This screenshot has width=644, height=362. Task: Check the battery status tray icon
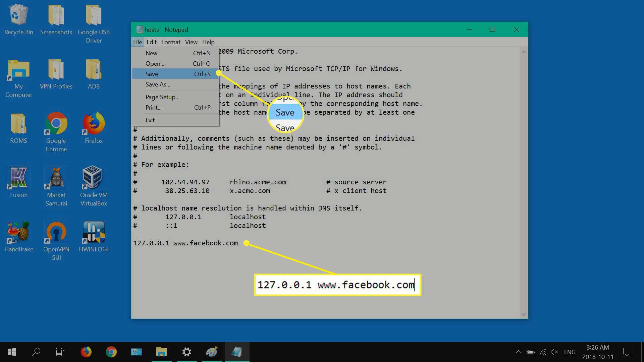pyautogui.click(x=531, y=352)
